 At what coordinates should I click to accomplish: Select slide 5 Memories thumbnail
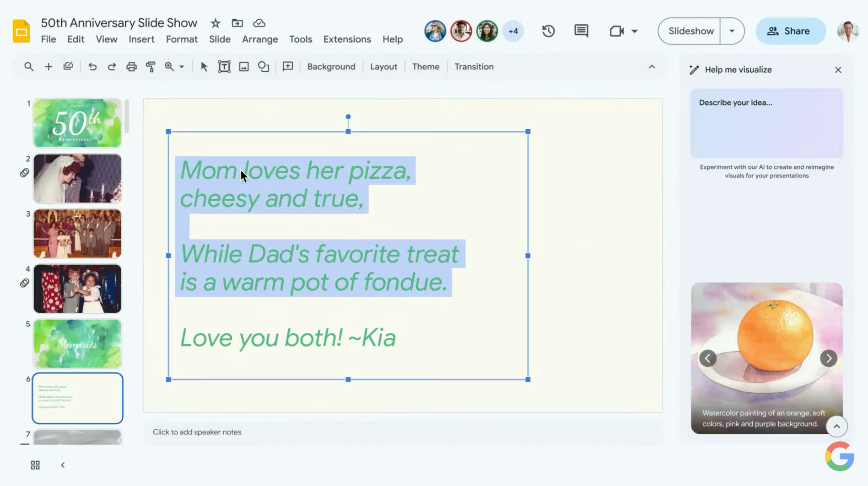tap(77, 344)
